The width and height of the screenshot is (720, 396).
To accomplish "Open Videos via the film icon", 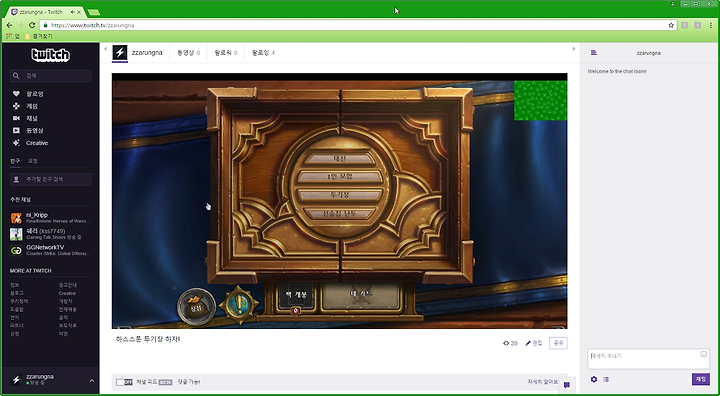I will coord(16,130).
